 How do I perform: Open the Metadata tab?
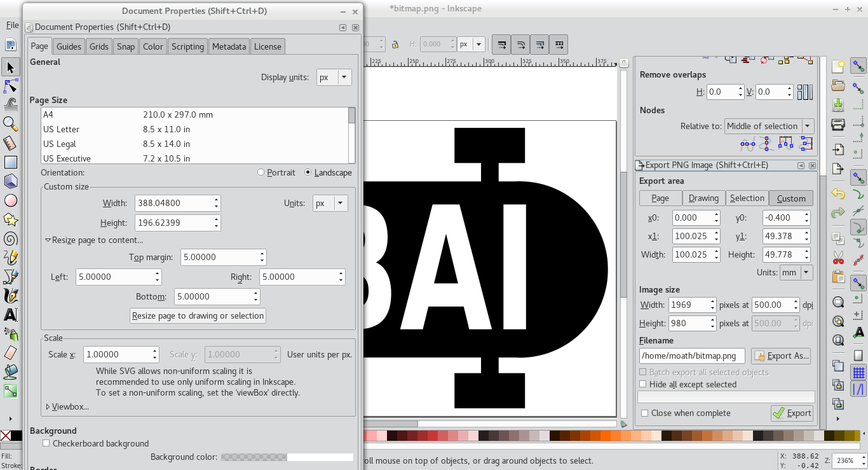229,46
